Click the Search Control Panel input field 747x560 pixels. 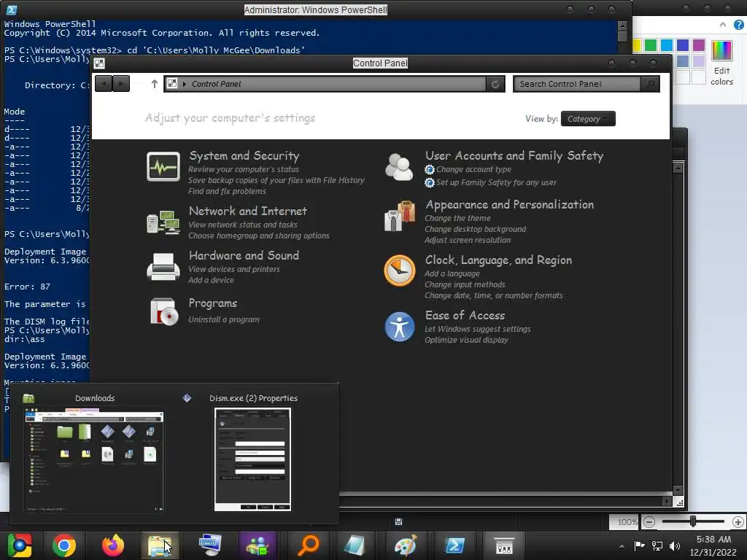click(x=578, y=85)
